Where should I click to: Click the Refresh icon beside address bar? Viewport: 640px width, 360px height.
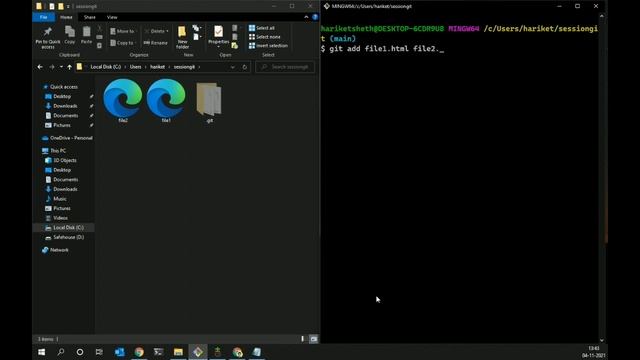coord(244,67)
